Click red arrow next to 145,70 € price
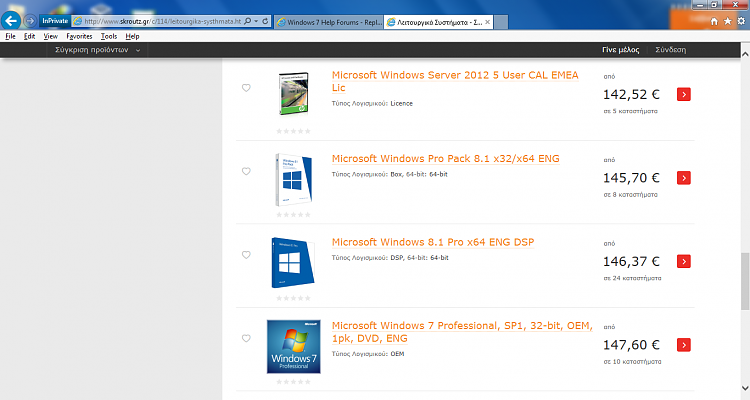Viewport: 750px width, 400px height. point(684,178)
